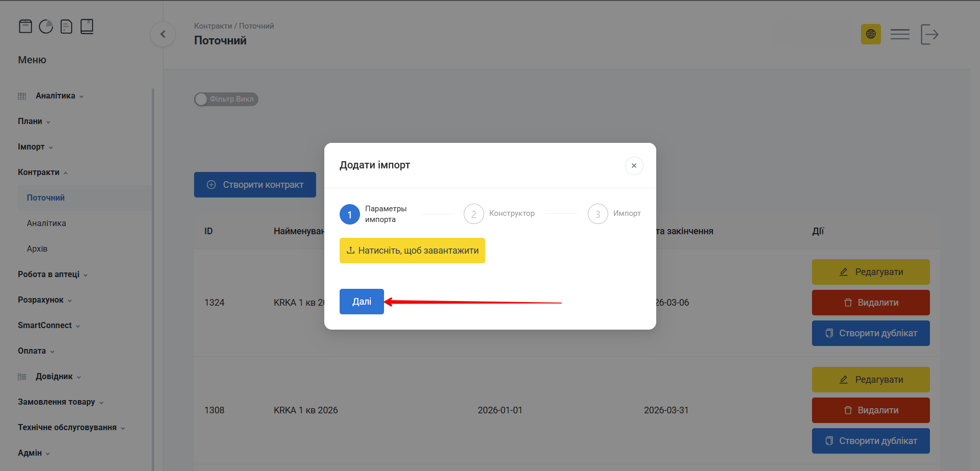980x471 pixels.
Task: Select Архів in the sidebar
Action: tap(37, 249)
